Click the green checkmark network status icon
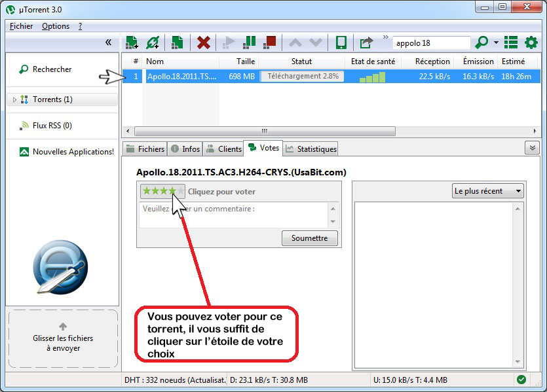This screenshot has height=392, width=547. 521,380
